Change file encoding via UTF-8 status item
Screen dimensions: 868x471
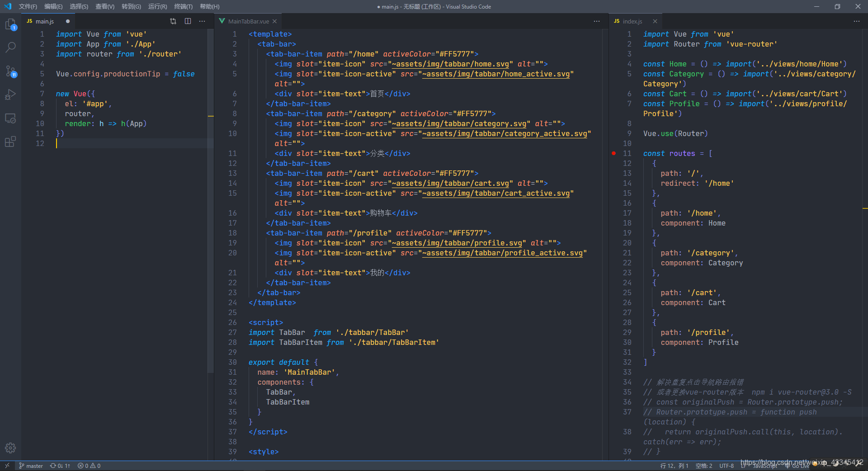point(726,466)
